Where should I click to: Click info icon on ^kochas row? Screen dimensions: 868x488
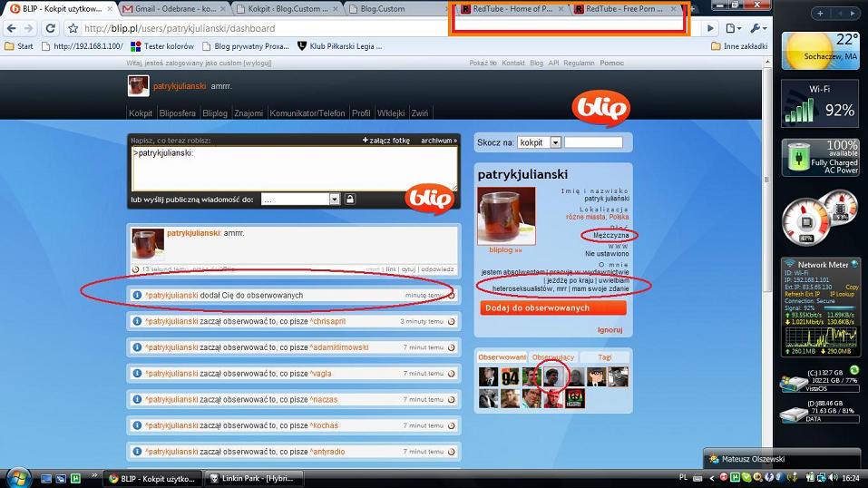pos(137,425)
